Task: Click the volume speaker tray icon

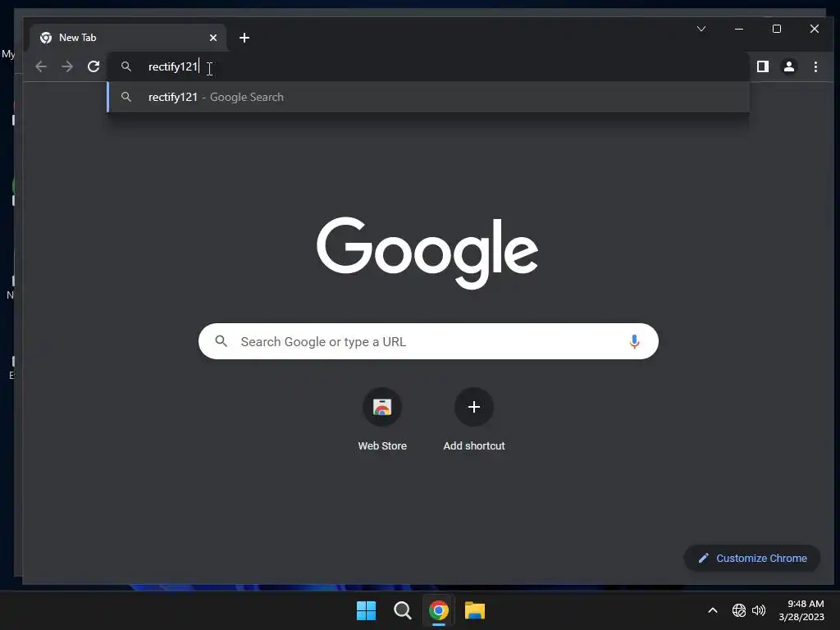Action: (x=759, y=610)
